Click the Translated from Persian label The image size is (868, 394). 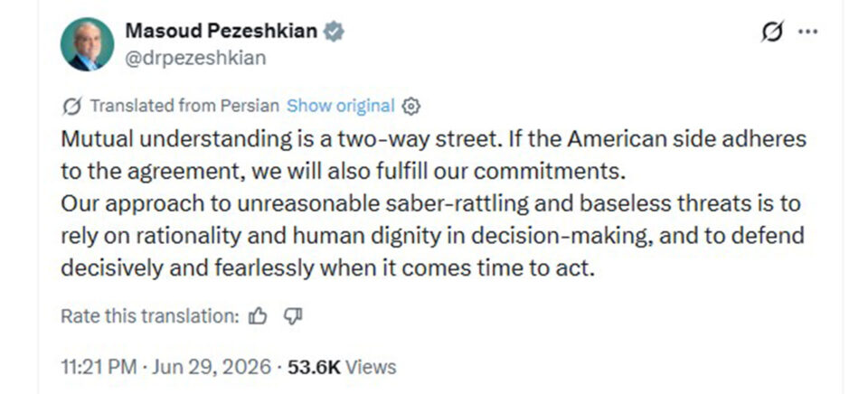coord(184,105)
